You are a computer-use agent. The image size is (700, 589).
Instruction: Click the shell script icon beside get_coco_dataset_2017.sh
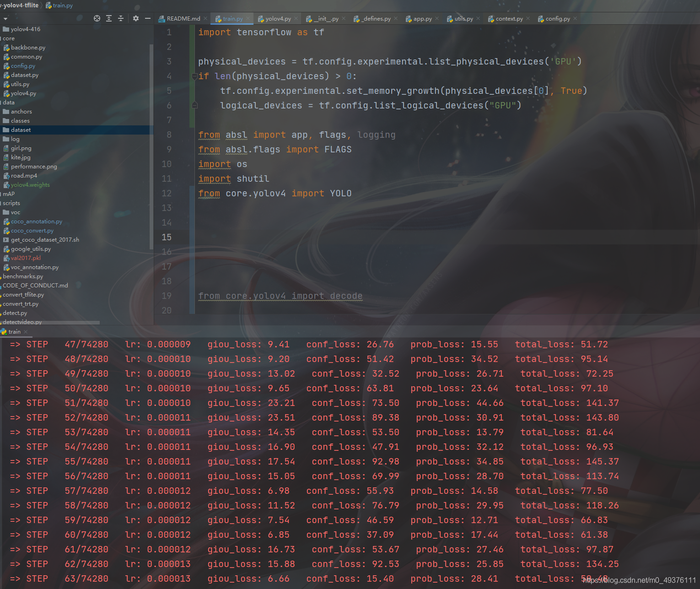pos(5,239)
